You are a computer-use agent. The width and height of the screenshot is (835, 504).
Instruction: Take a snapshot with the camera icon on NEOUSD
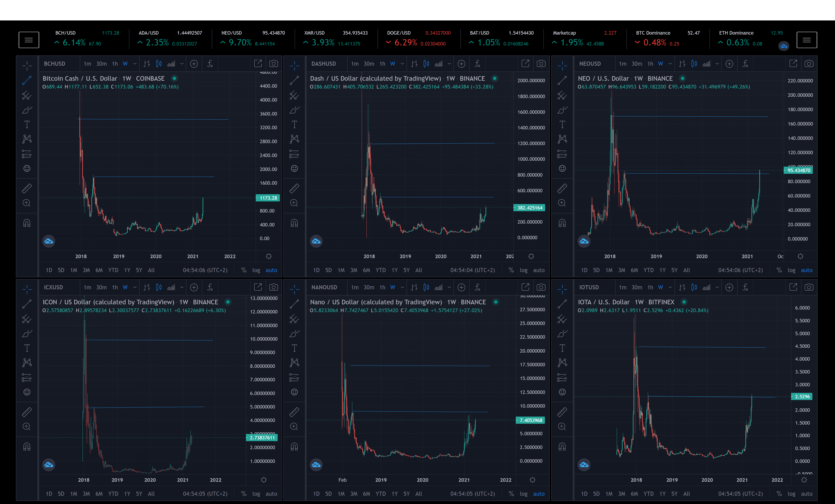point(809,63)
